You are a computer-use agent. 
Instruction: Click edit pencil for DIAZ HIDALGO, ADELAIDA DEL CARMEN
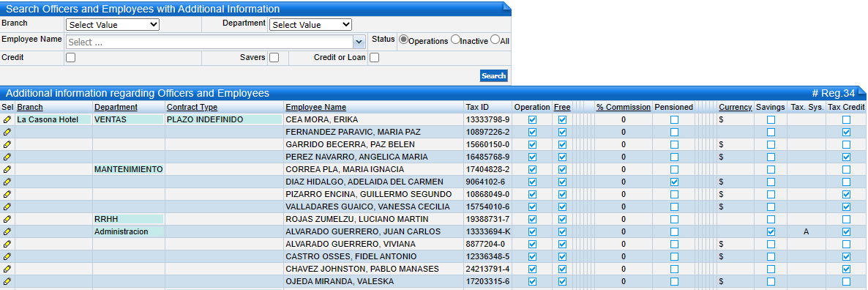point(7,182)
